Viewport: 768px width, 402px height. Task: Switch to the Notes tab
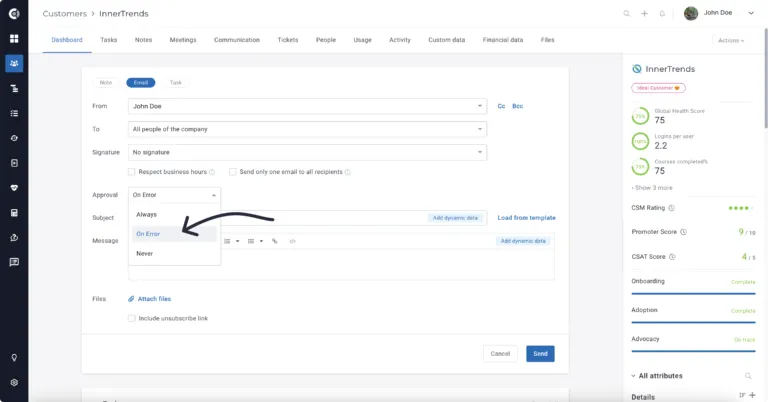(x=144, y=40)
